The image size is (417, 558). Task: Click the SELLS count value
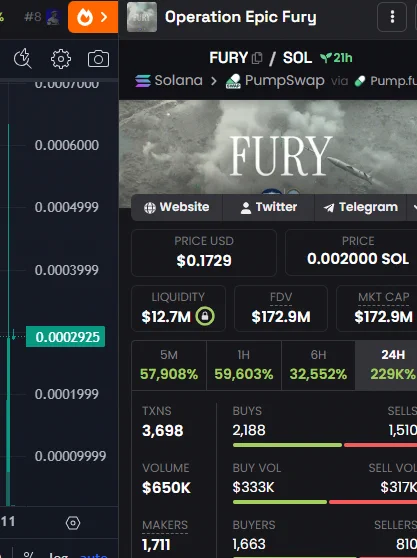pyautogui.click(x=402, y=430)
